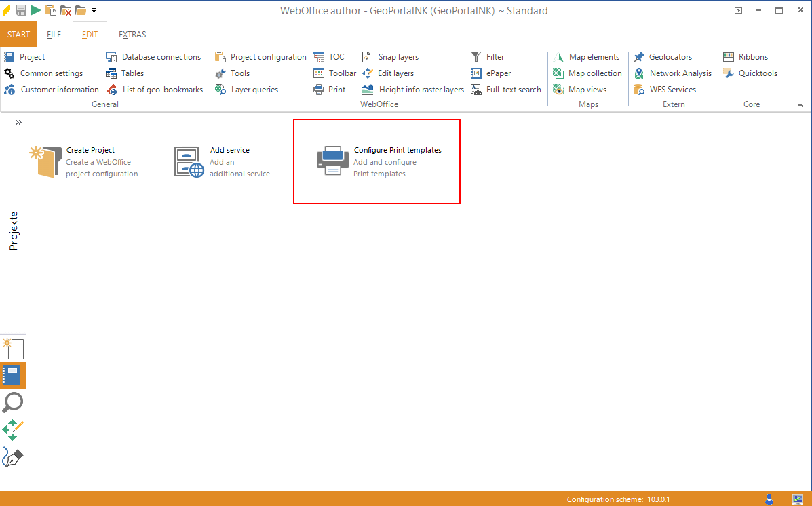Viewport: 812px width, 506px height.
Task: Switch to the EXTRAS tab
Action: click(132, 34)
